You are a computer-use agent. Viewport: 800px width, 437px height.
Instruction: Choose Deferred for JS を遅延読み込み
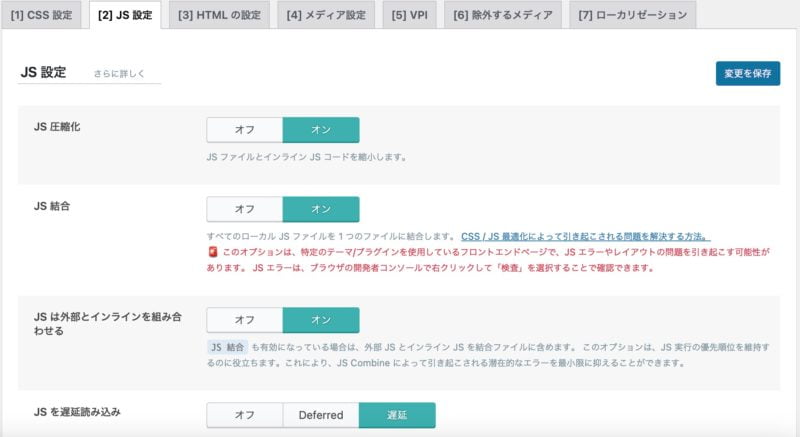pos(320,415)
